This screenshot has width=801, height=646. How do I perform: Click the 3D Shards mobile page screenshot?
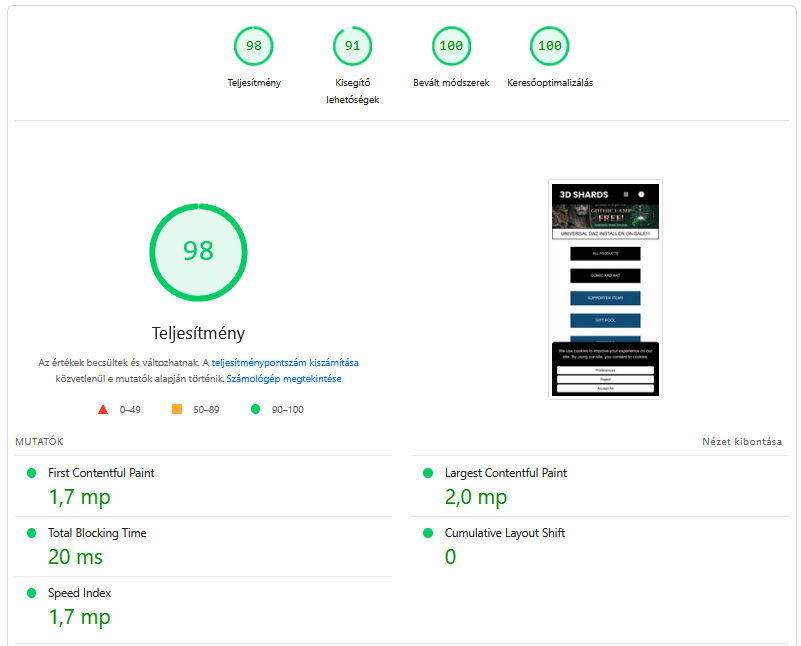[605, 290]
